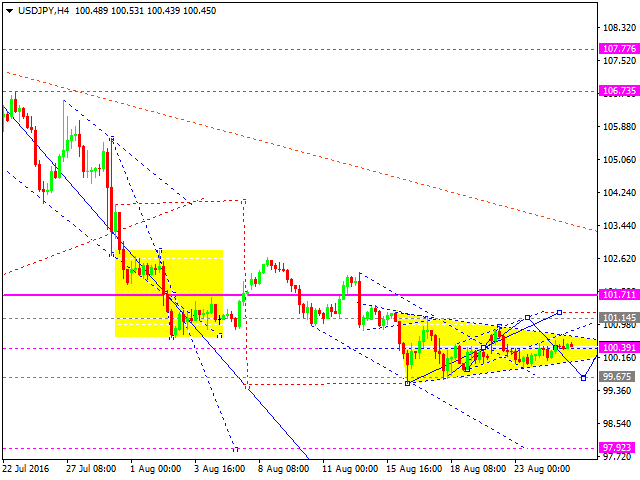Select the 106.735 magenta price label

click(x=619, y=91)
